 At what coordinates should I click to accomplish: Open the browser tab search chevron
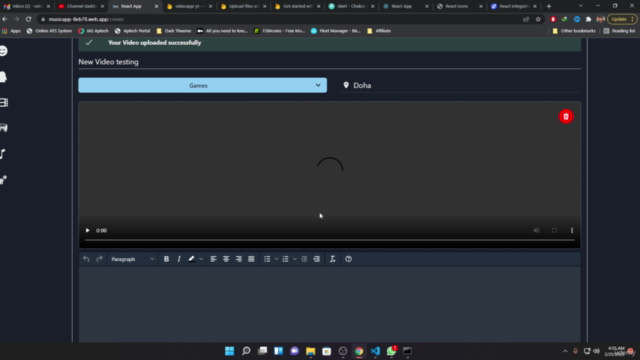tap(580, 6)
